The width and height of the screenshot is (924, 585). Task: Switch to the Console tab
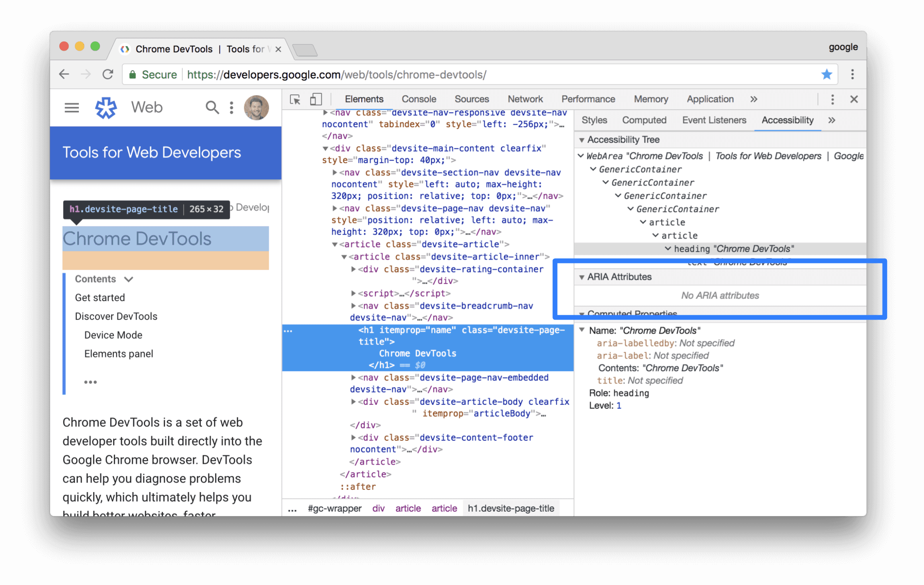[417, 100]
